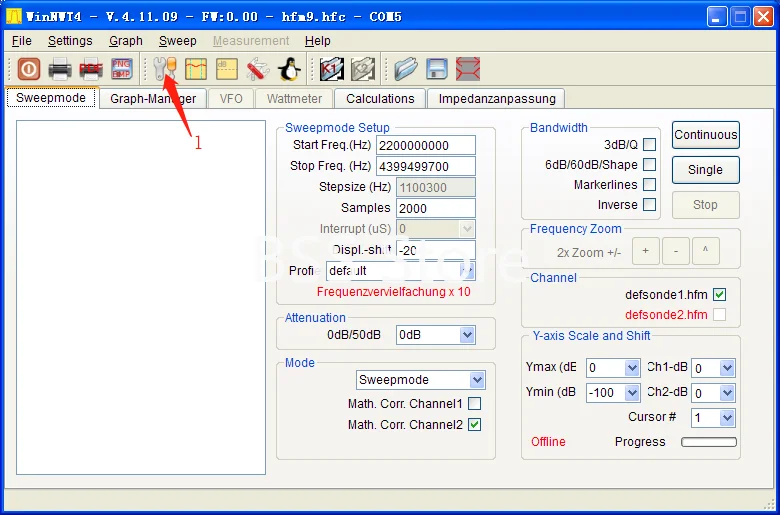780x515 pixels.
Task: Click the Swiss army knife icon
Action: (258, 69)
